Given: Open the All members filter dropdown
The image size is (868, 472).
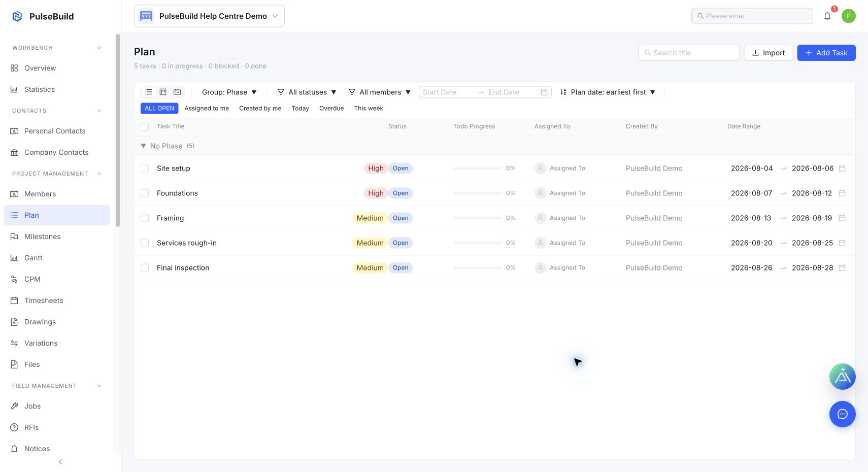Looking at the screenshot, I should (380, 92).
